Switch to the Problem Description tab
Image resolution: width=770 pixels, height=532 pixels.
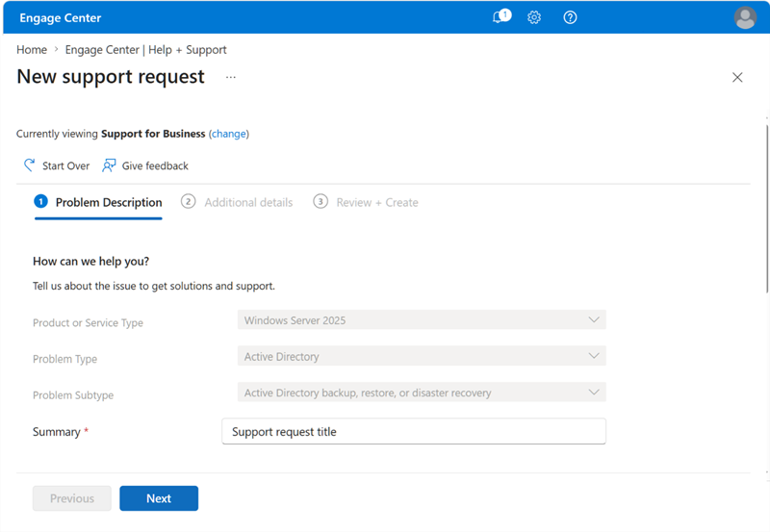pos(98,203)
